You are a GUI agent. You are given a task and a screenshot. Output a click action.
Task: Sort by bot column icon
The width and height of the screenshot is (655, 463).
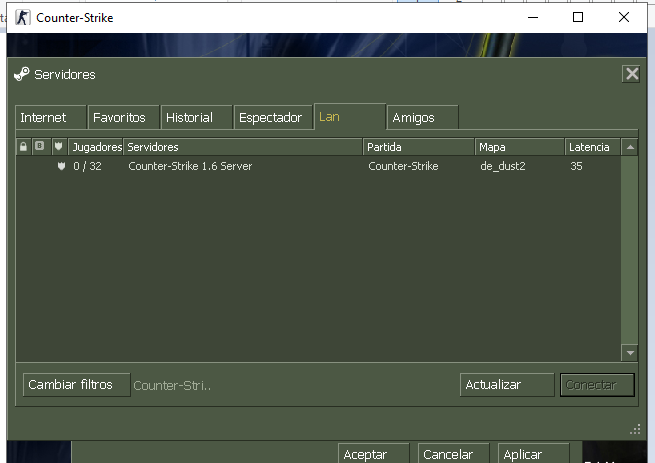(40, 147)
